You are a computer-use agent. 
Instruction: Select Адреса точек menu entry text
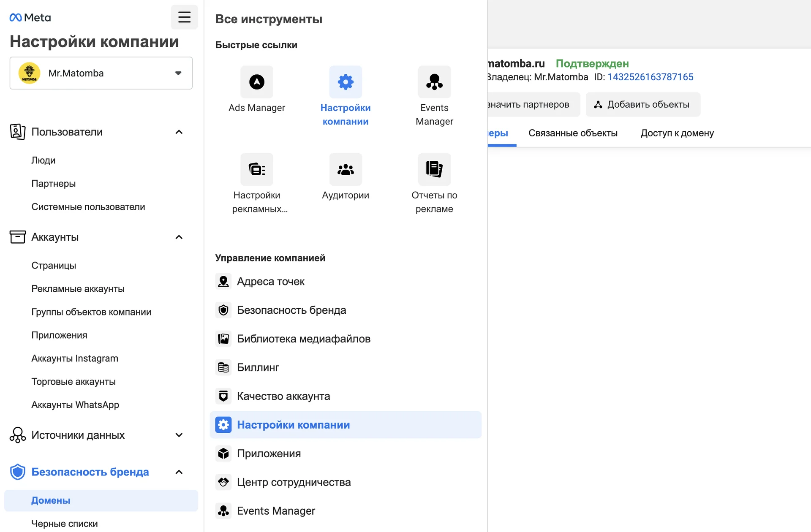point(271,281)
